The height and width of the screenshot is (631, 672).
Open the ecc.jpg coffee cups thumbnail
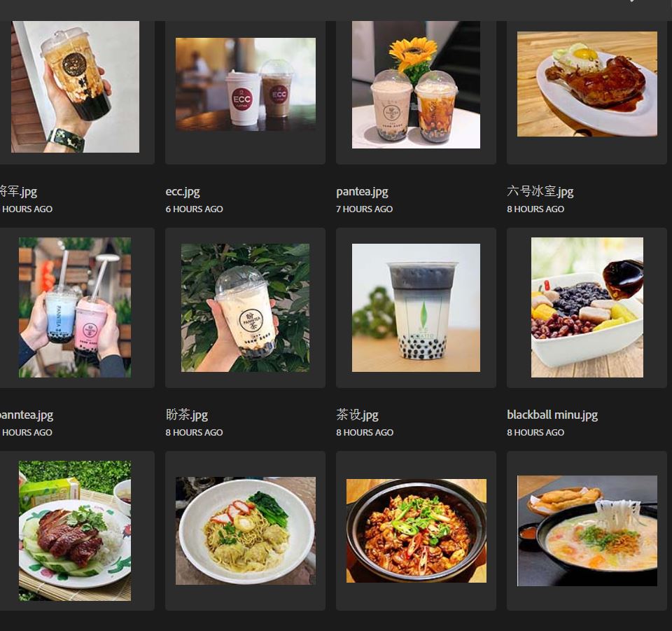(246, 84)
